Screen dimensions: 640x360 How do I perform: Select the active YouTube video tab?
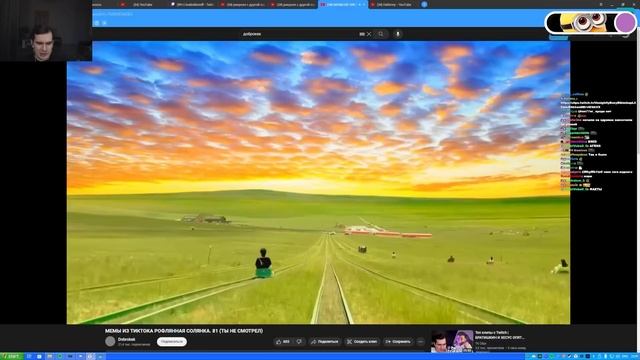342,4
